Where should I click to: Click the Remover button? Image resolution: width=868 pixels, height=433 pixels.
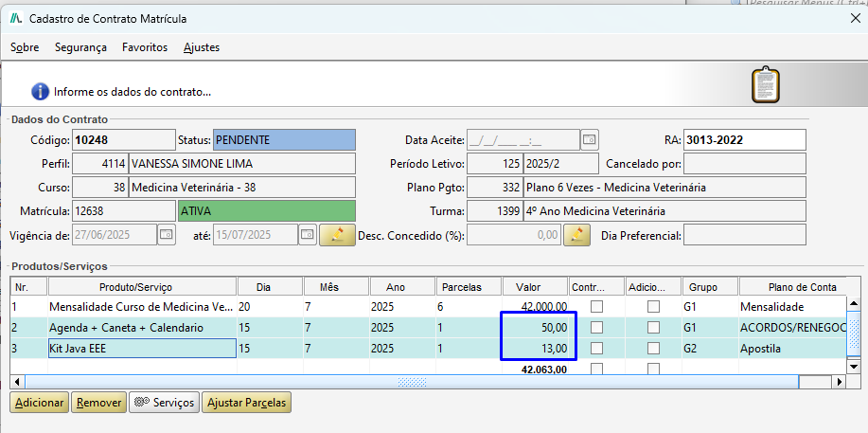tap(99, 403)
